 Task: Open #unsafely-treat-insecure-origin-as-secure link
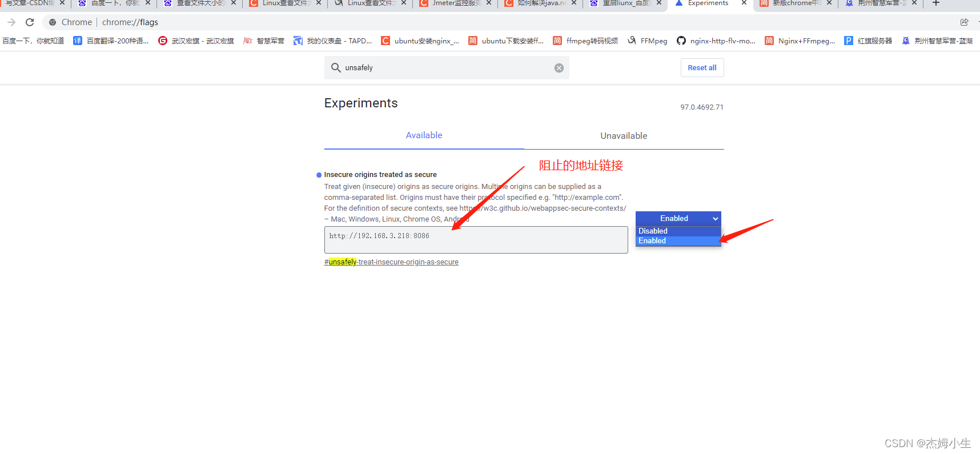391,262
